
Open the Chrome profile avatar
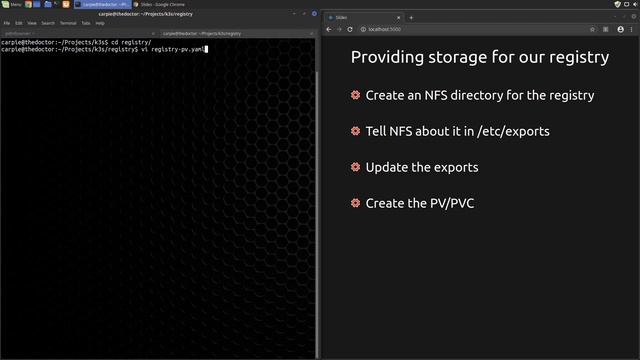[x=620, y=29]
